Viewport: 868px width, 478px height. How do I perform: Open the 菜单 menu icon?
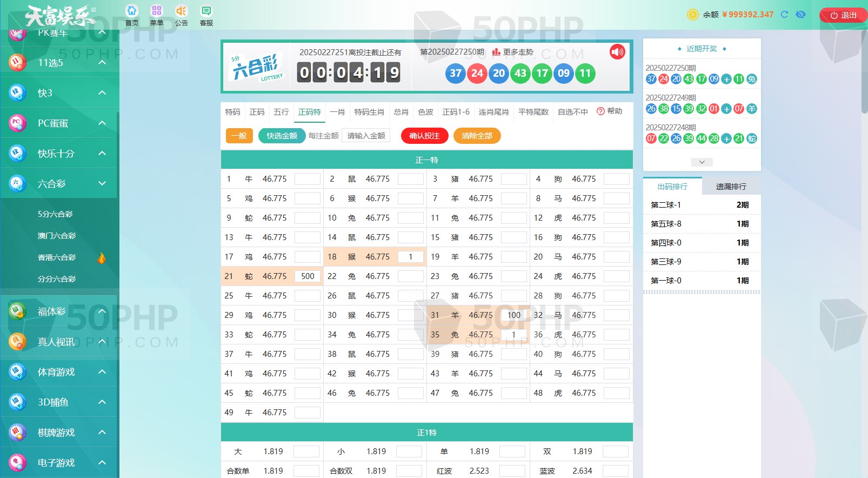(x=157, y=11)
